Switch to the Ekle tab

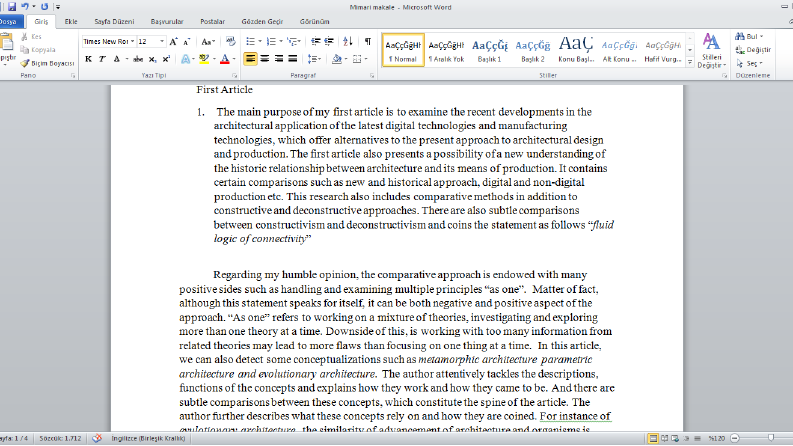(71, 22)
